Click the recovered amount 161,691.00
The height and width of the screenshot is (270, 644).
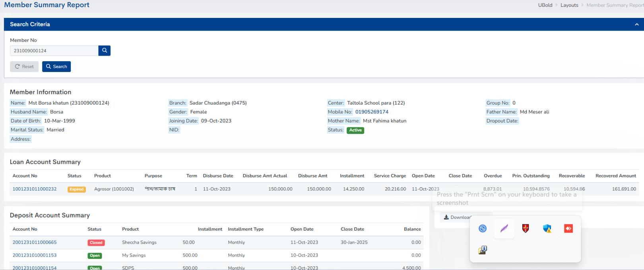[x=624, y=189]
